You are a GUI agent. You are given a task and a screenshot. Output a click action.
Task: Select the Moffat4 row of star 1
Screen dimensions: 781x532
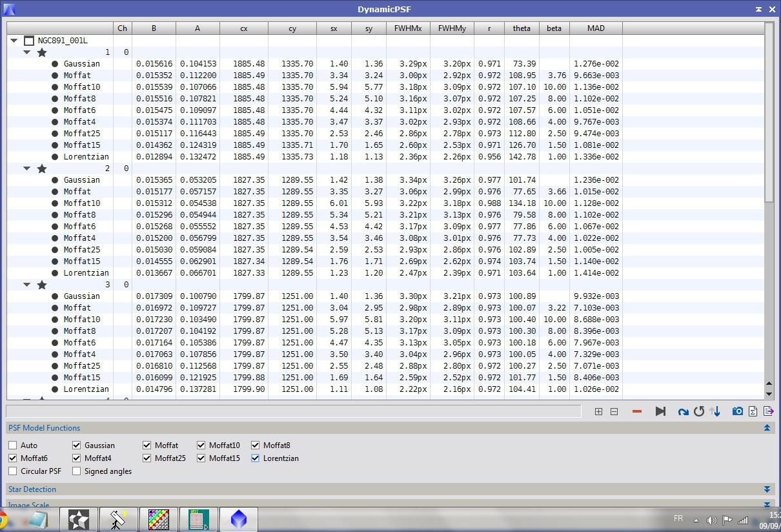pyautogui.click(x=385, y=122)
